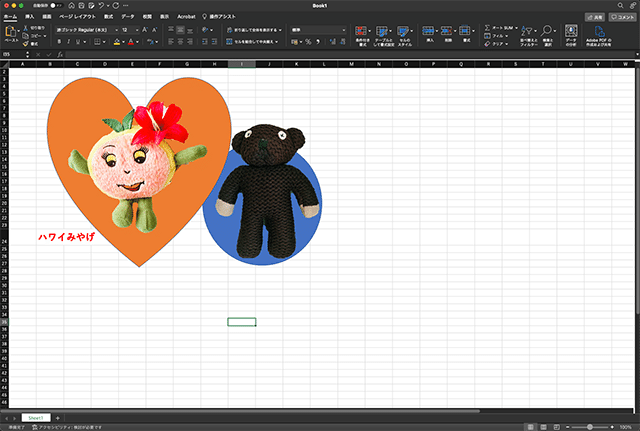Screen dimensions: 640x431
Task: Toggle italic formatting
Action: [70, 43]
